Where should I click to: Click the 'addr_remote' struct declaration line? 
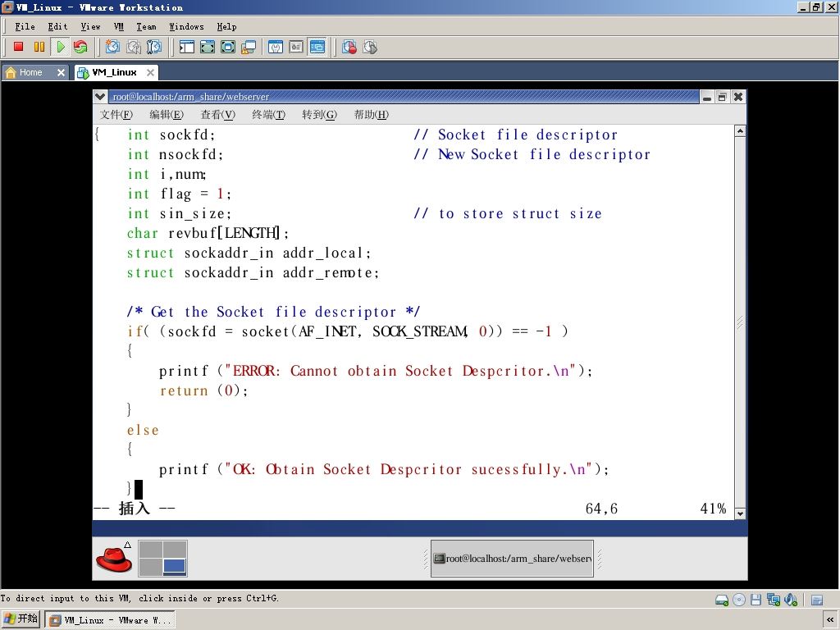tap(253, 272)
